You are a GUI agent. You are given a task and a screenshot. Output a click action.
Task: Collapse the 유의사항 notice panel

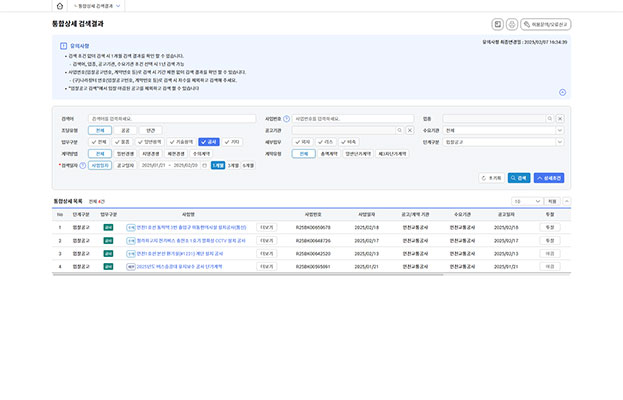[x=562, y=92]
